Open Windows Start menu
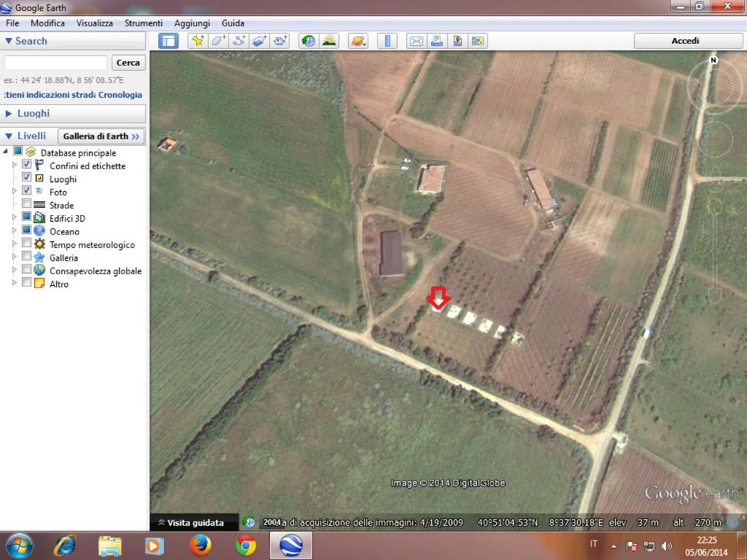The image size is (747, 560). pyautogui.click(x=20, y=545)
